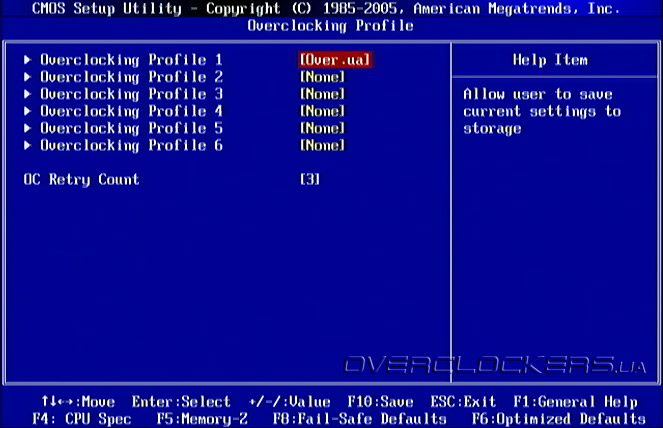
Task: Click the Enter:Select hint
Action: 181,401
